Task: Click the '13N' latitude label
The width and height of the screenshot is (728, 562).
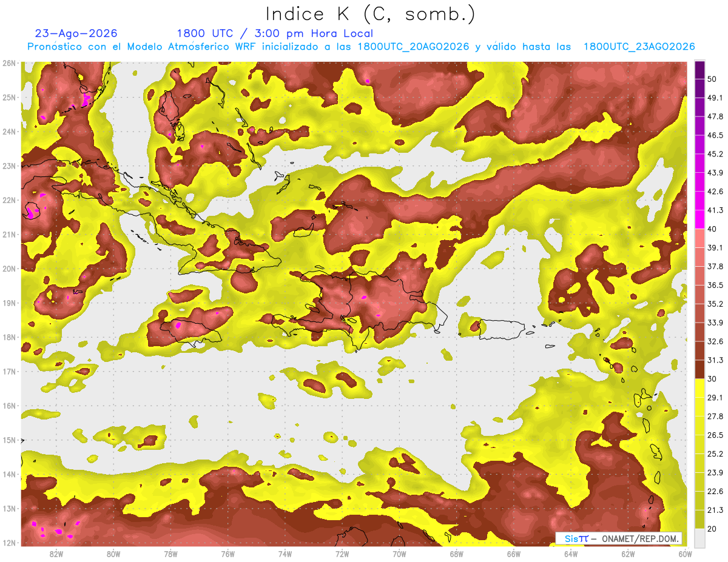Action: point(8,509)
